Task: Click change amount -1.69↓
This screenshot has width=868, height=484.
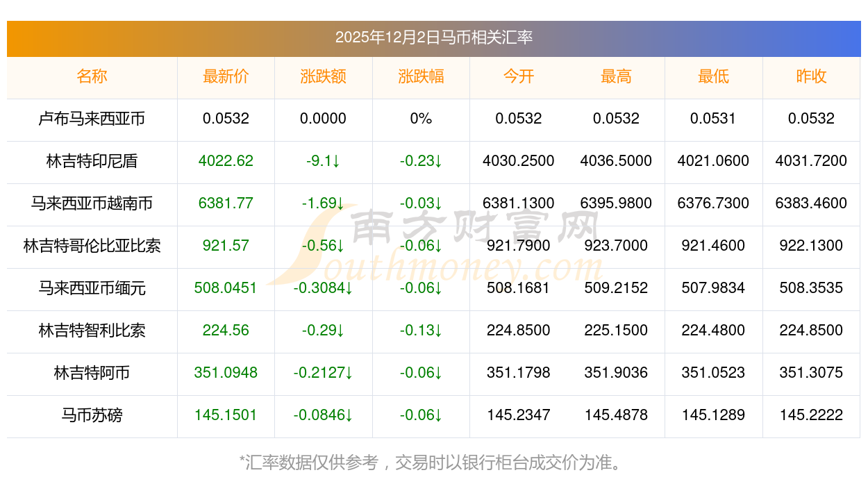Action: [324, 203]
